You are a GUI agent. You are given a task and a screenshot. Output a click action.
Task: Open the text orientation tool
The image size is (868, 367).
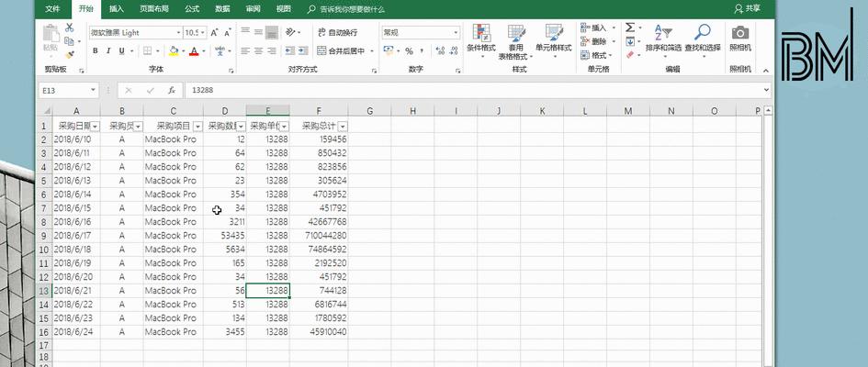292,32
